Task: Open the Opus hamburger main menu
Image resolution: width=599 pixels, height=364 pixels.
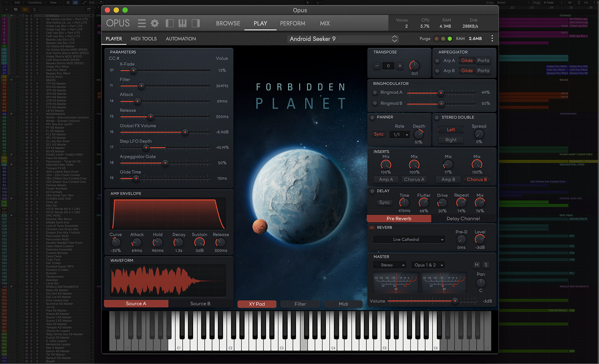Action: (x=142, y=23)
